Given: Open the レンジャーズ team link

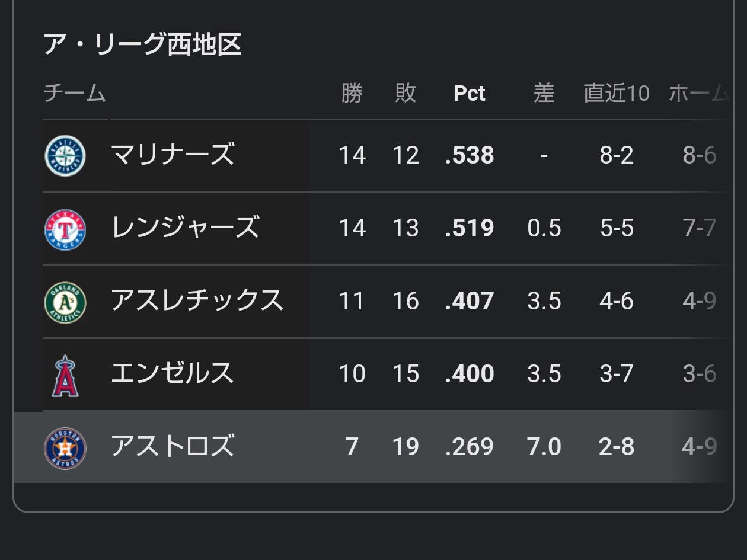Looking at the screenshot, I should (185, 228).
